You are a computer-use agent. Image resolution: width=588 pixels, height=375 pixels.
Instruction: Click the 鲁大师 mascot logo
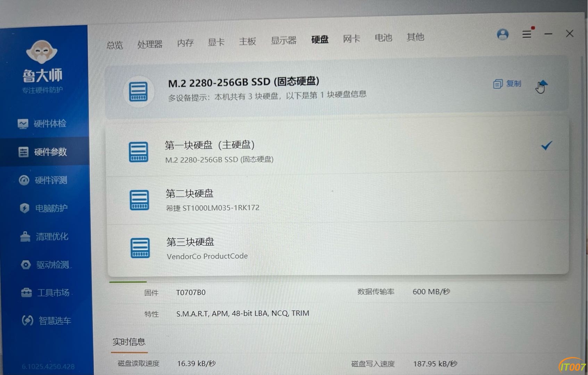tap(42, 51)
